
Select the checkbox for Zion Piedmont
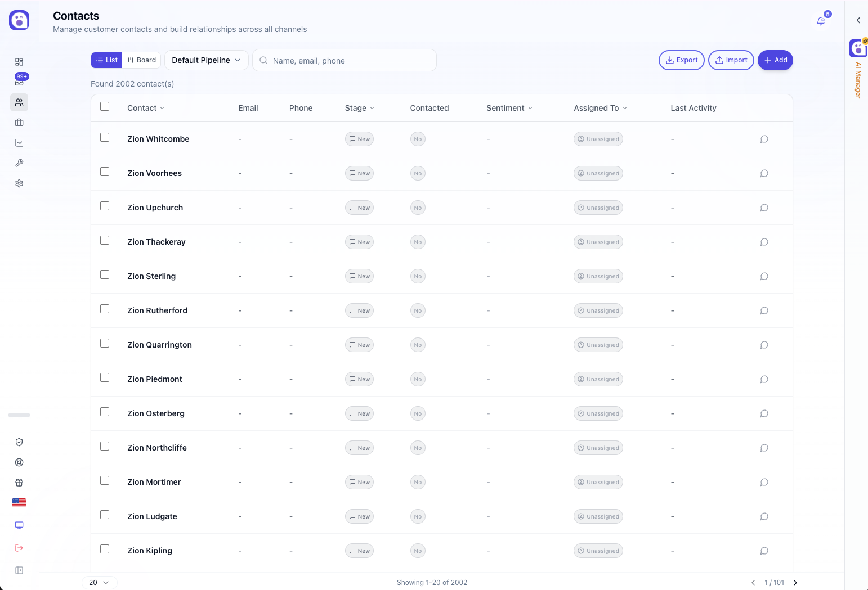[x=105, y=377]
